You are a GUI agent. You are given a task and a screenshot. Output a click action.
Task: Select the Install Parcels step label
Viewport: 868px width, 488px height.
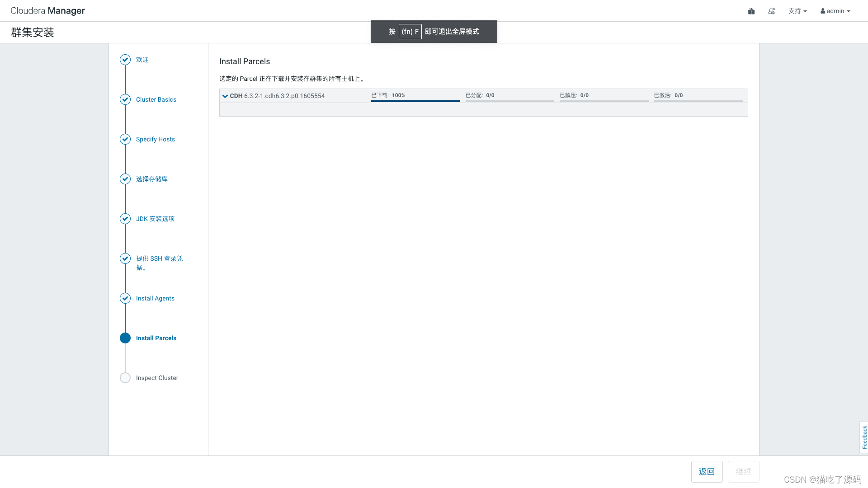click(156, 338)
